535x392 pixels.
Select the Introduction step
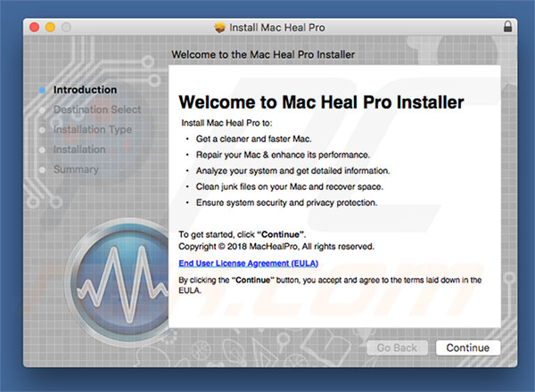tap(85, 90)
